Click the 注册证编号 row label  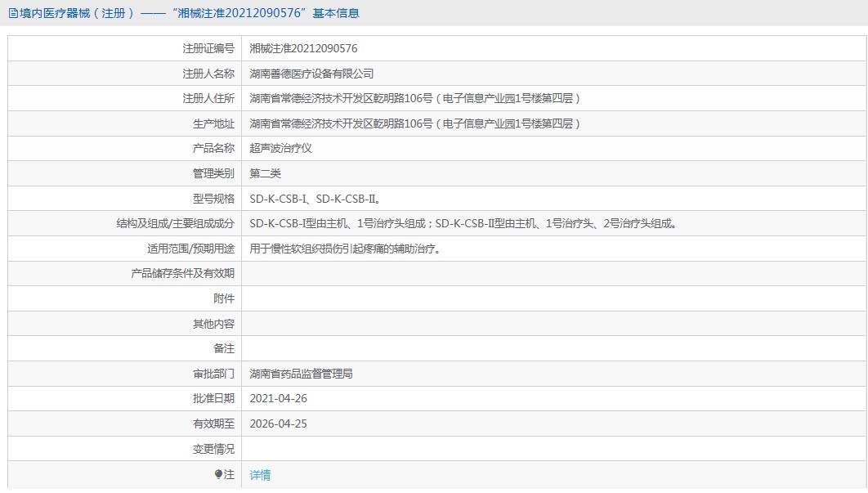208,49
